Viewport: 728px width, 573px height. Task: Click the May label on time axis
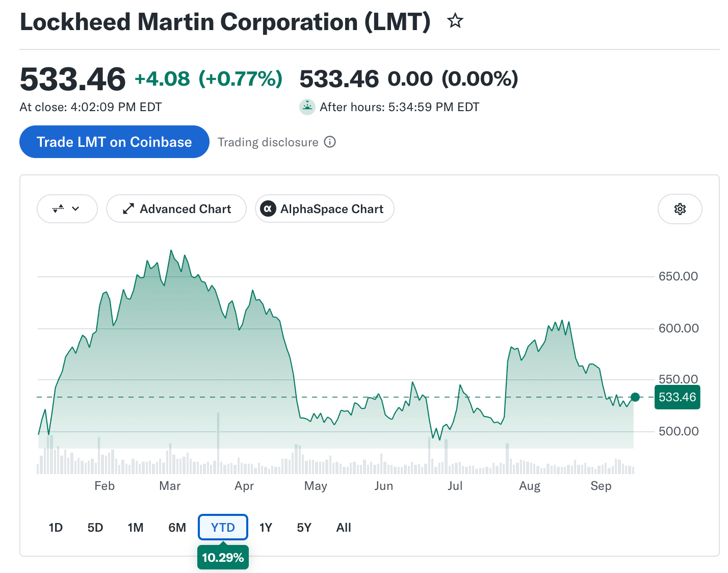316,486
